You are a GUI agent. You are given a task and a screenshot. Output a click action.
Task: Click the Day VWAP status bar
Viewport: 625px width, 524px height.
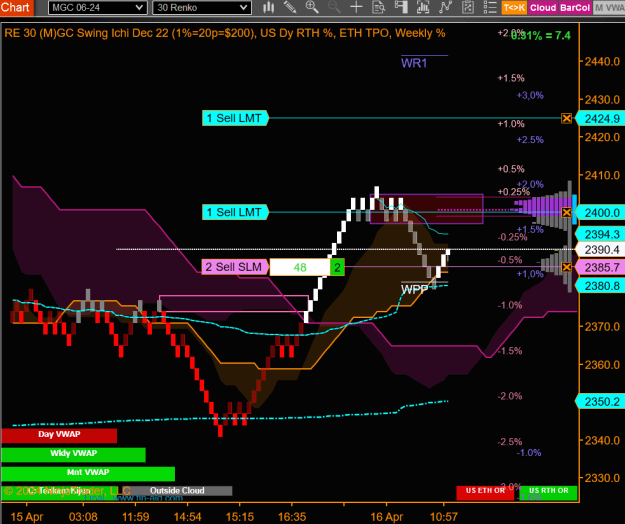pyautogui.click(x=59, y=436)
